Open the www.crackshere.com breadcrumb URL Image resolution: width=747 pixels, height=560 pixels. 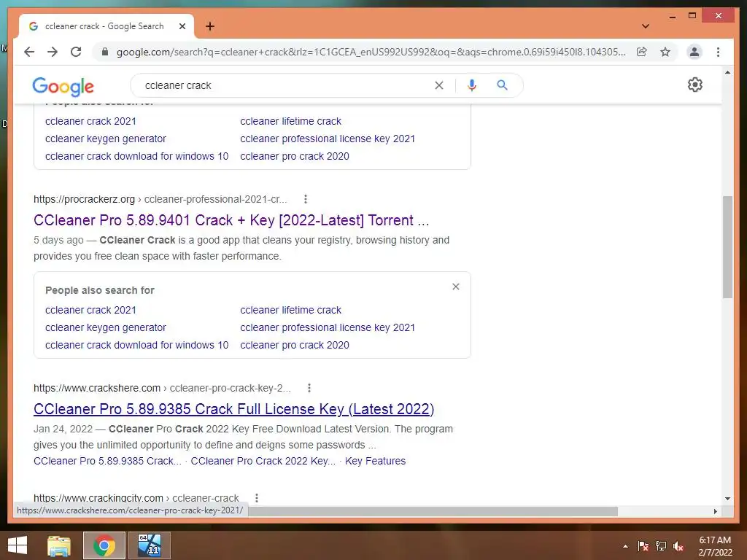point(162,388)
